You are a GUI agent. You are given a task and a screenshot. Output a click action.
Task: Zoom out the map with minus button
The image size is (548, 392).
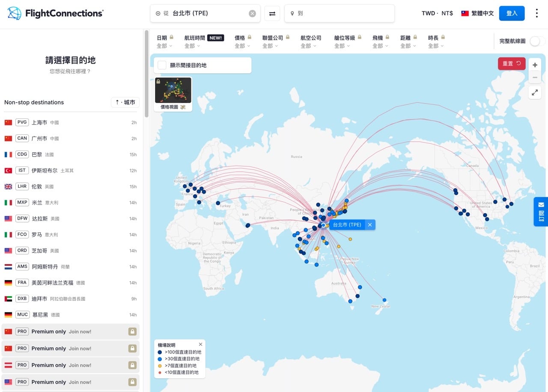[x=535, y=77]
